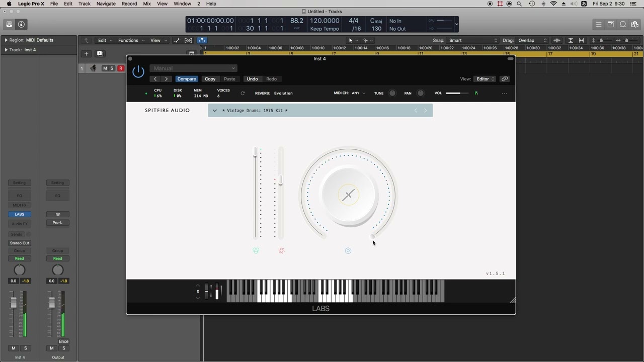
Task: Open the Snap Smart dropdown
Action: pyautogui.click(x=473, y=40)
